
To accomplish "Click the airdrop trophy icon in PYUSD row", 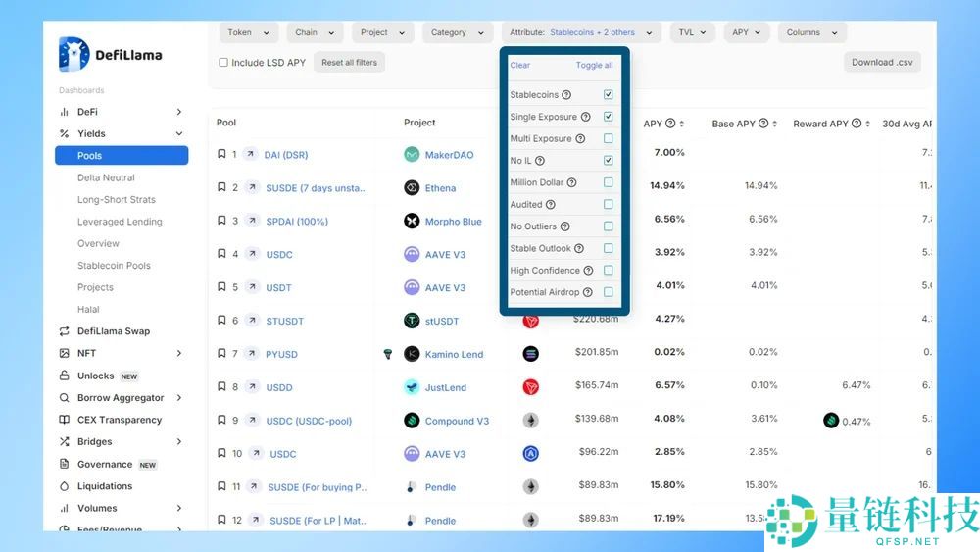I will click(x=387, y=354).
